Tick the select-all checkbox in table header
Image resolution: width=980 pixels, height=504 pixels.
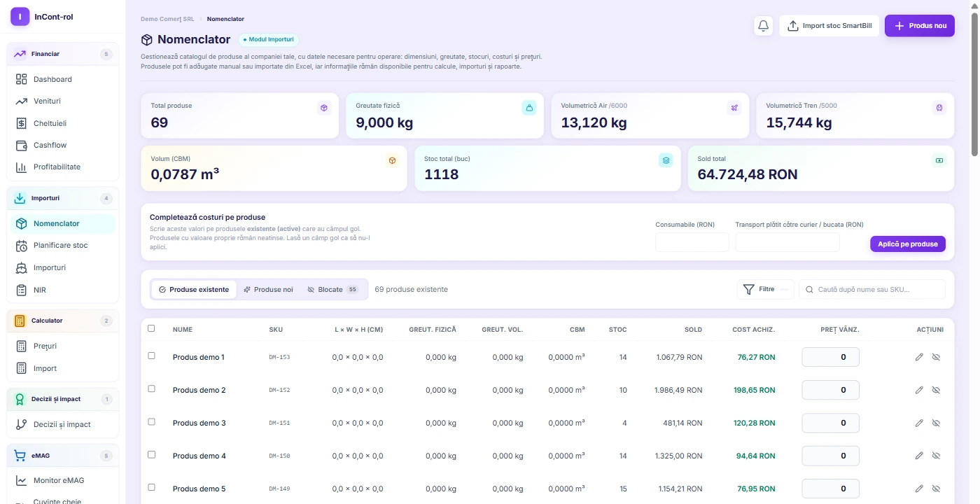(x=151, y=328)
